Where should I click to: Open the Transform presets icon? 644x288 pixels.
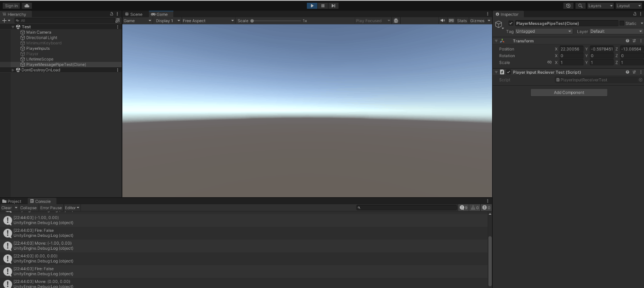tap(634, 41)
